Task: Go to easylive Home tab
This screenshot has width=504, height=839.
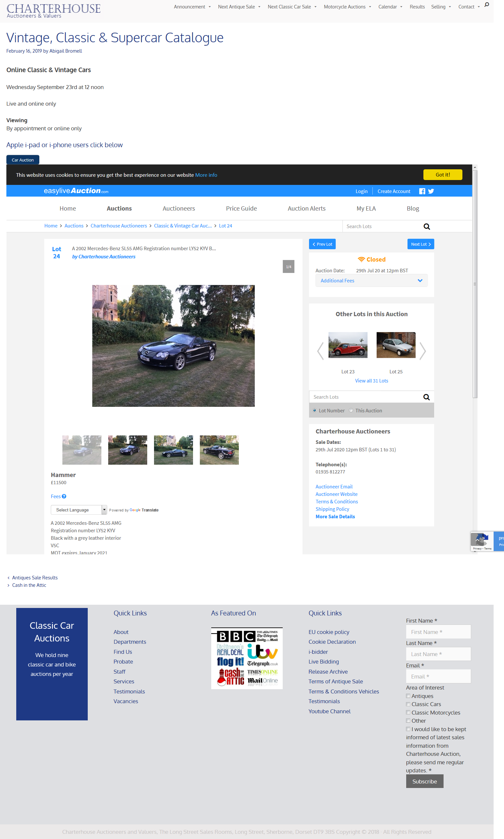Action: tap(68, 209)
